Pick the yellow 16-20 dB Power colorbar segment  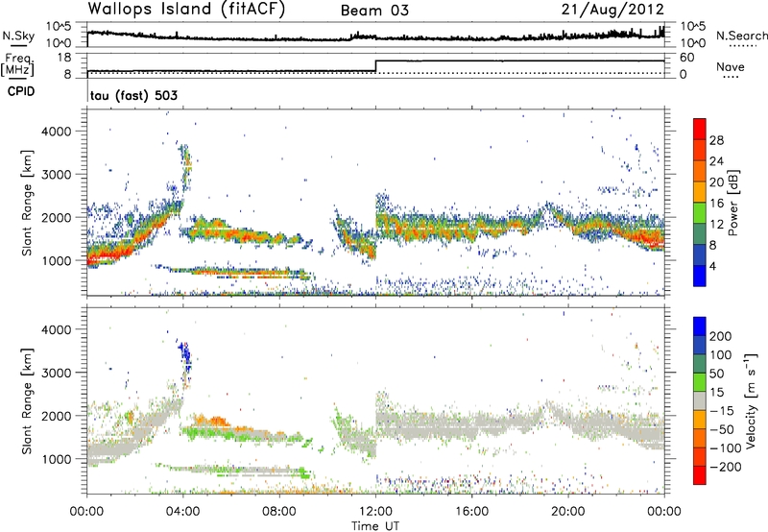pos(700,192)
